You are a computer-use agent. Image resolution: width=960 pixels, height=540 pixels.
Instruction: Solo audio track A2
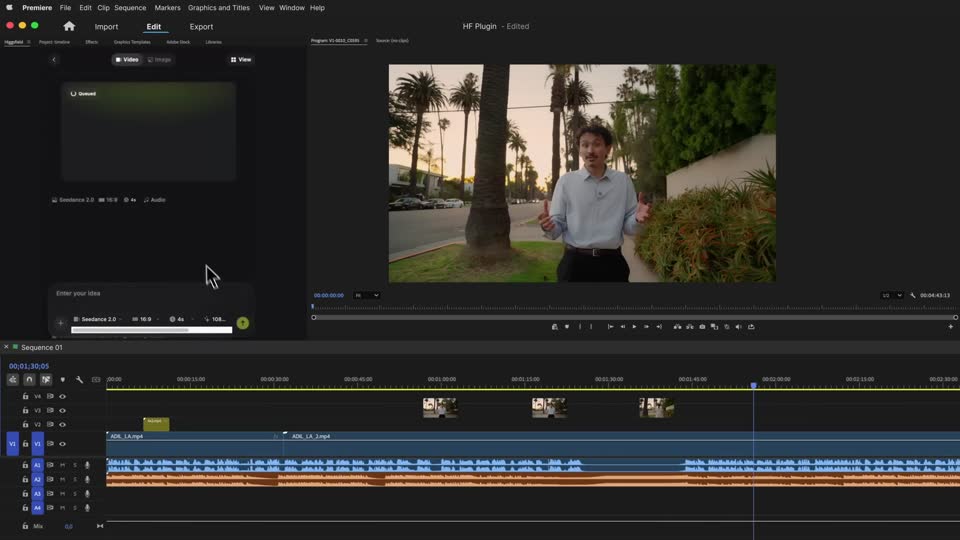[x=75, y=479]
